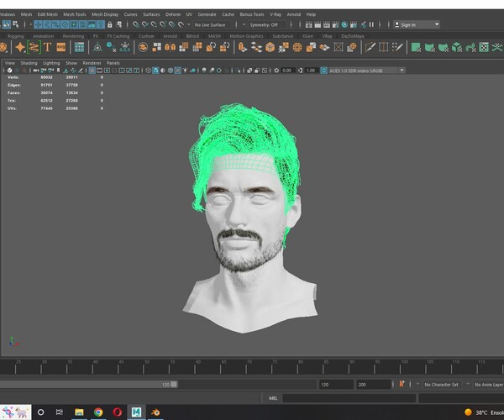Click the teal circular IPR render icon
Image resolution: width=504 pixels, height=420 pixels.
(344, 24)
